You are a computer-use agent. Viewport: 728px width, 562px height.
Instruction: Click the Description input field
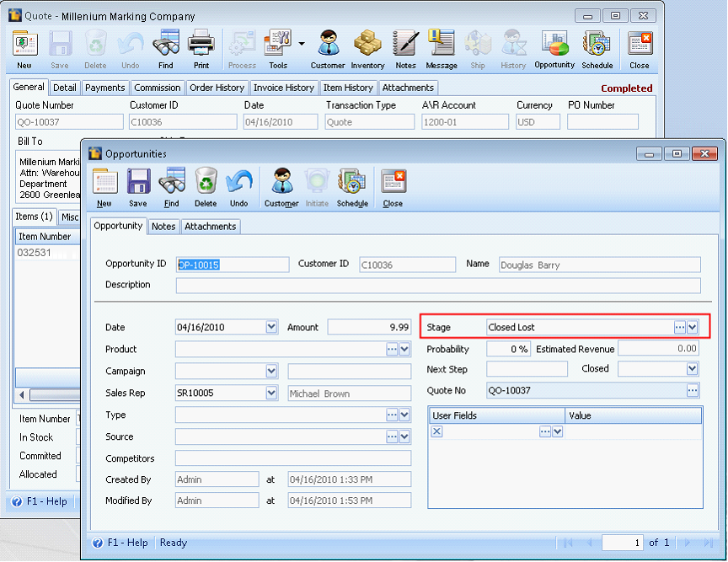(x=438, y=286)
